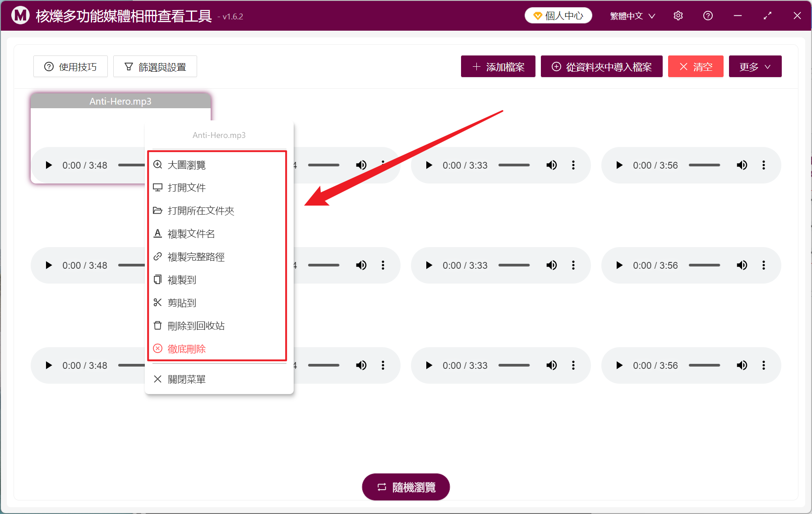Image resolution: width=812 pixels, height=514 pixels.
Task: Open the large view zoom icon for Anti-Hero.mp3
Action: (x=157, y=165)
